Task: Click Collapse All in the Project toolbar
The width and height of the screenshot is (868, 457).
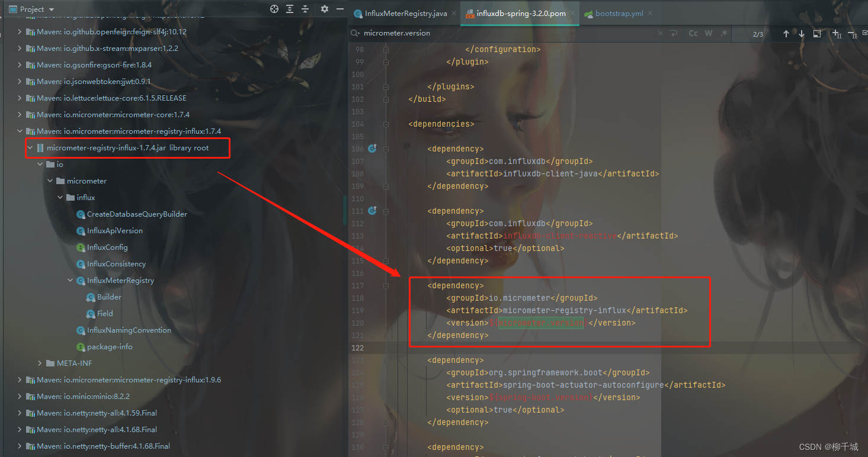Action: 305,9
